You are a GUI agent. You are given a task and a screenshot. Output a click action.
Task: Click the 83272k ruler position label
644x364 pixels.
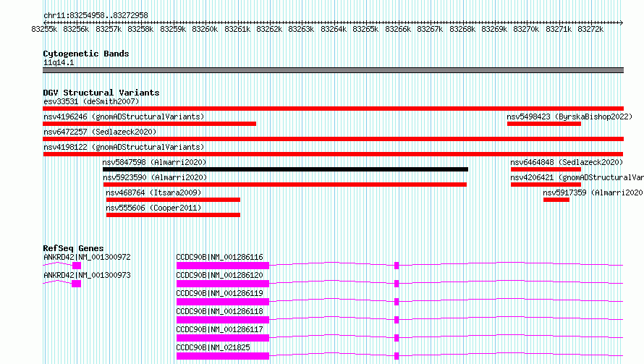click(x=590, y=29)
